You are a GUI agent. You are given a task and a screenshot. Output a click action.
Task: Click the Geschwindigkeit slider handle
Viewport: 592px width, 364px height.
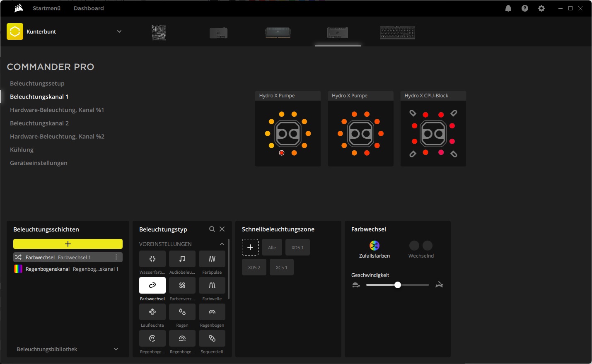click(398, 285)
